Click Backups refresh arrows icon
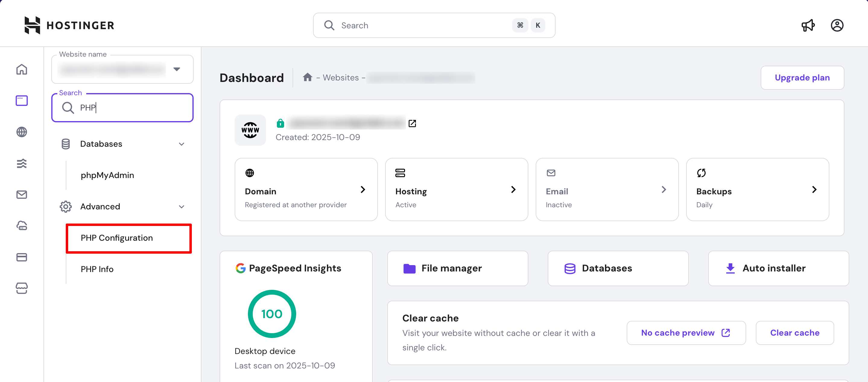Image resolution: width=868 pixels, height=382 pixels. coord(701,173)
